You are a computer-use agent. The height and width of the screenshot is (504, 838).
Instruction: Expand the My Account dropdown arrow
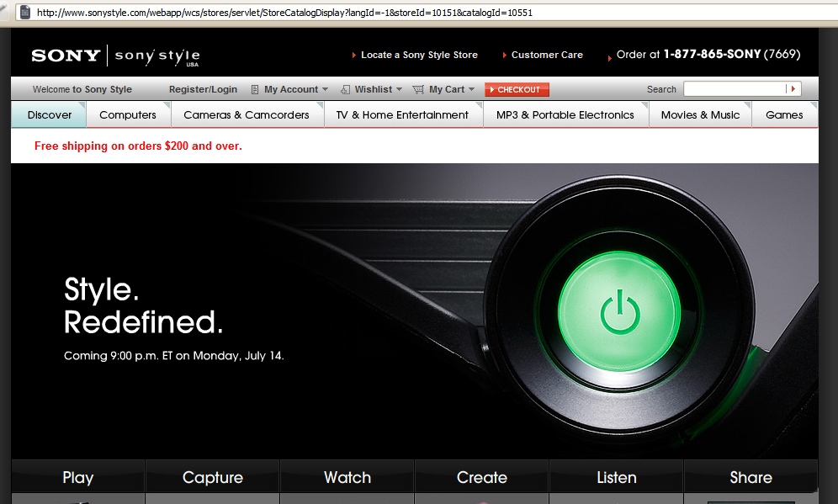point(325,89)
